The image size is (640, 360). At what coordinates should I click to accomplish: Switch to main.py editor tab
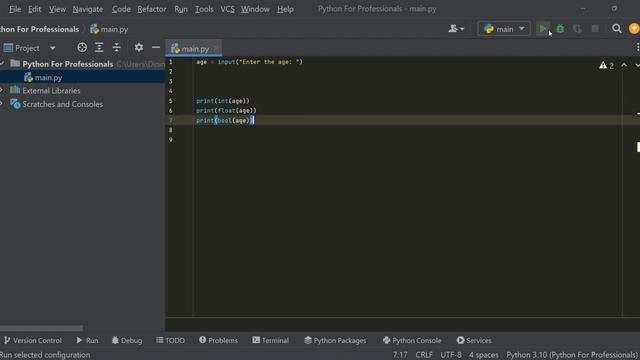(194, 49)
